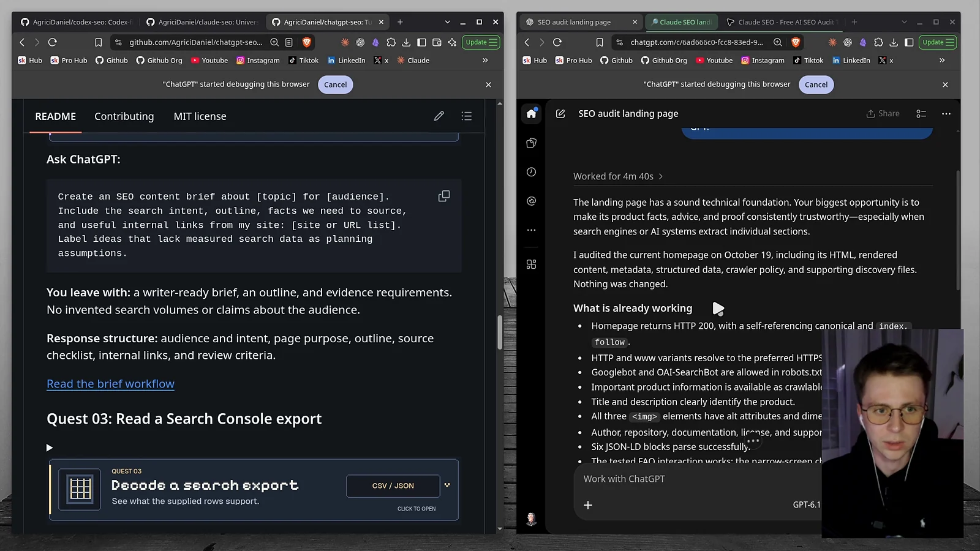Screen dimensions: 980x551
Task: Click the CSV / JSON button on Quest 03 card
Action: point(393,485)
